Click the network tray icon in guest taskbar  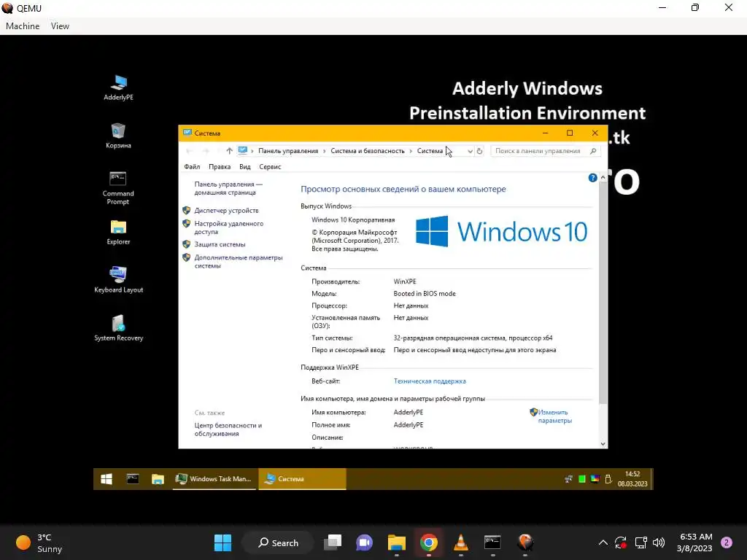568,479
